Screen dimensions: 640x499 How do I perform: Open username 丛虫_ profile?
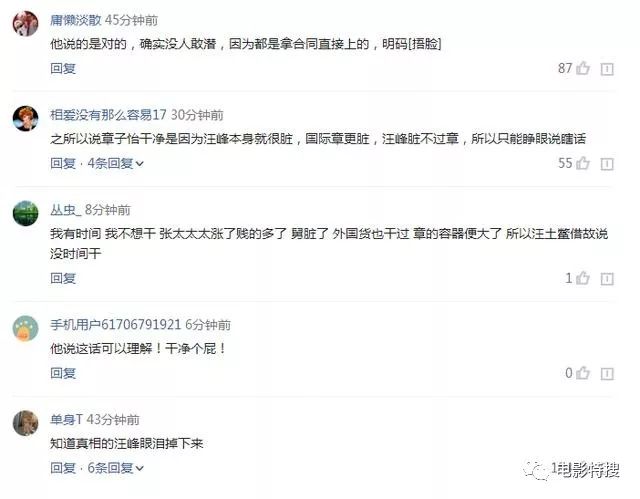66,210
